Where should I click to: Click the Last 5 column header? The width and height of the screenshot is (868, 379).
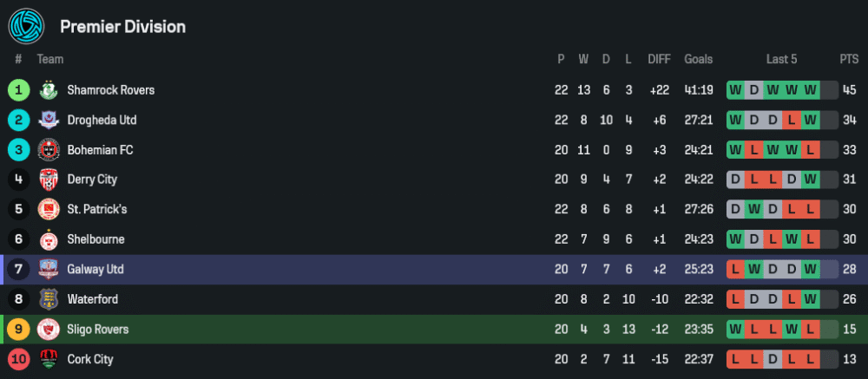[781, 59]
